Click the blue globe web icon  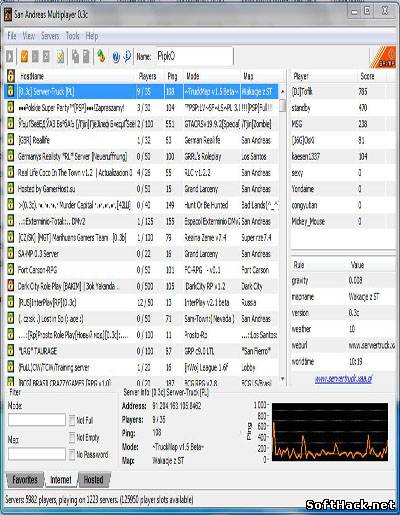pos(116,57)
